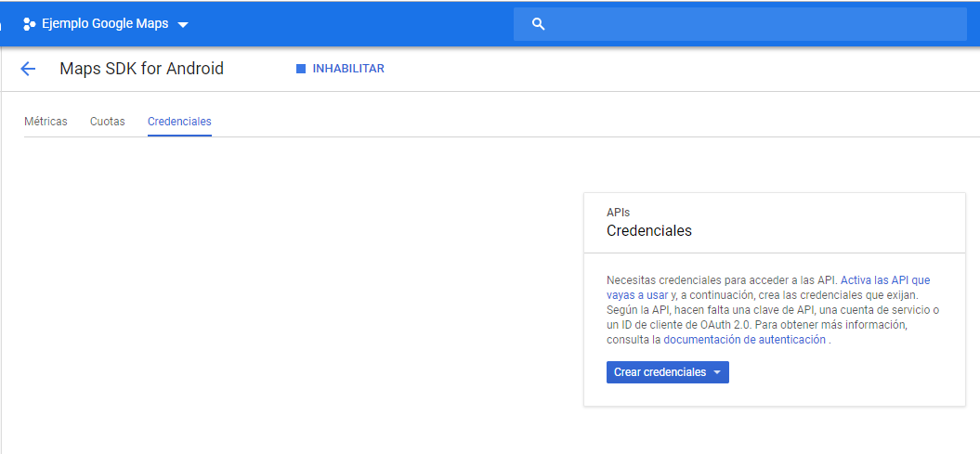Click the back arrow icon
The image size is (980, 454).
pos(28,69)
